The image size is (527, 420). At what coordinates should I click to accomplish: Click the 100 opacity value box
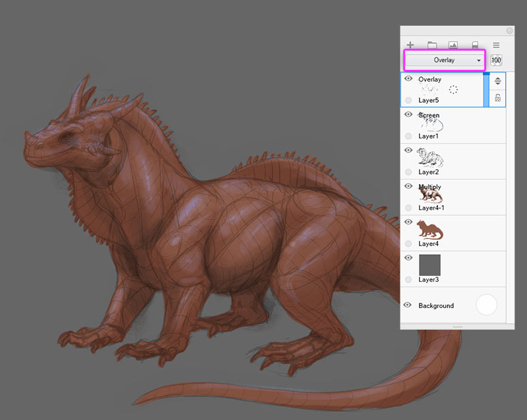pos(496,60)
